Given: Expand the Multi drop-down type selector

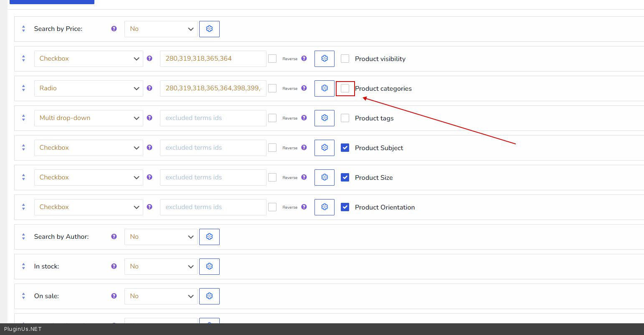Looking at the screenshot, I should [89, 118].
